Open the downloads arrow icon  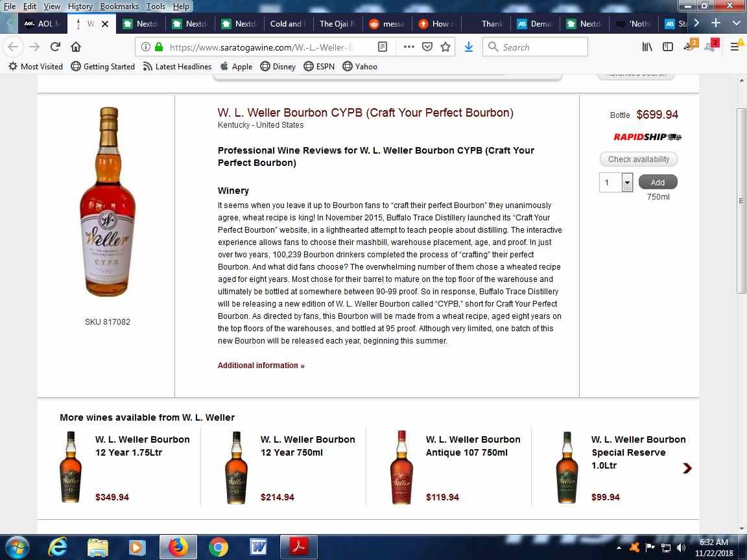click(469, 47)
